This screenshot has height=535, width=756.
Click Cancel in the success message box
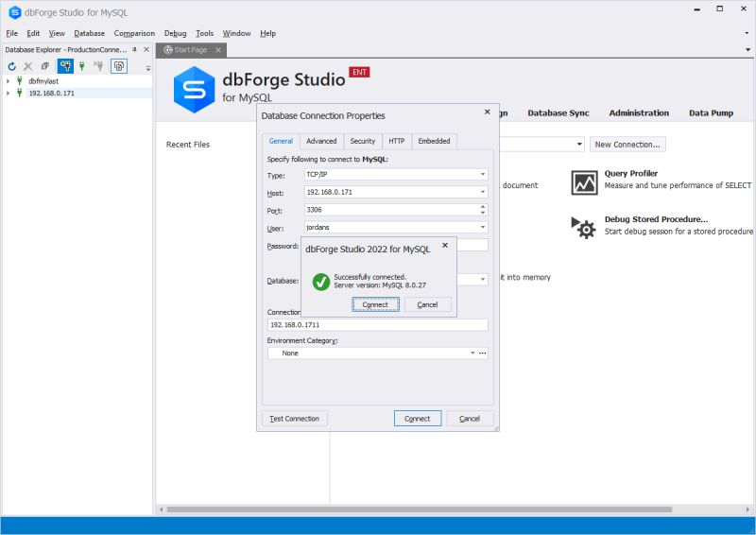click(x=427, y=304)
